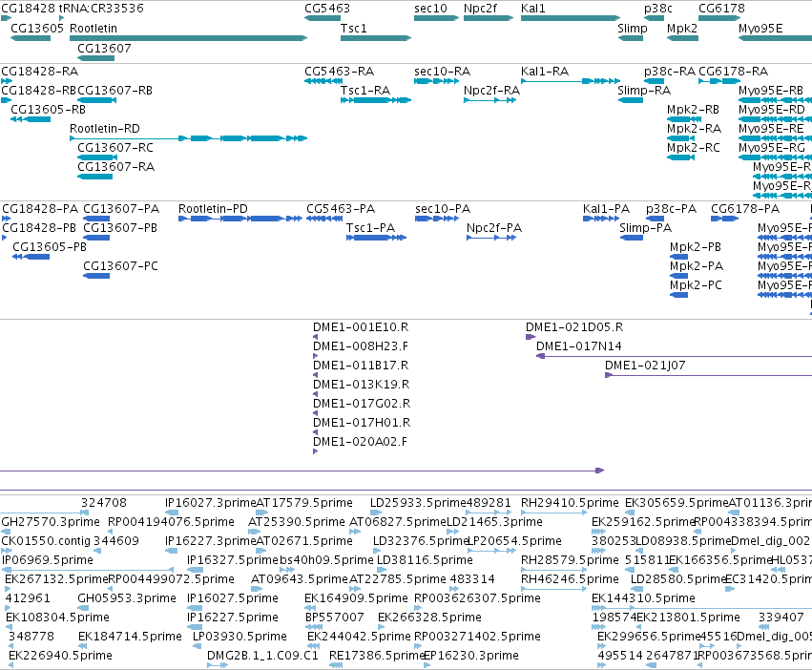Select EST LD25933.5prime
812x670 pixels.
pyautogui.click(x=376, y=513)
